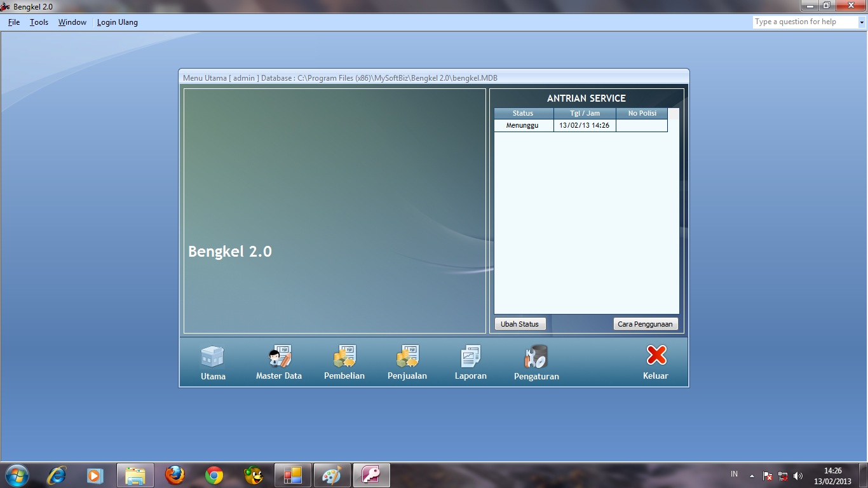Switch to Paint on the taskbar
The image size is (868, 488).
[x=332, y=475]
